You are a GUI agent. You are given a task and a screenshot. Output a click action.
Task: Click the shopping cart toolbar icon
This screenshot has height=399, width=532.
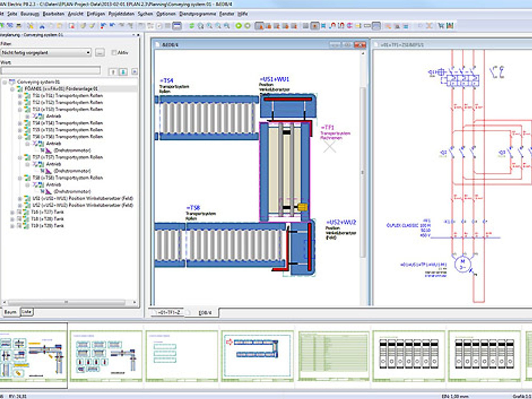(441, 26)
